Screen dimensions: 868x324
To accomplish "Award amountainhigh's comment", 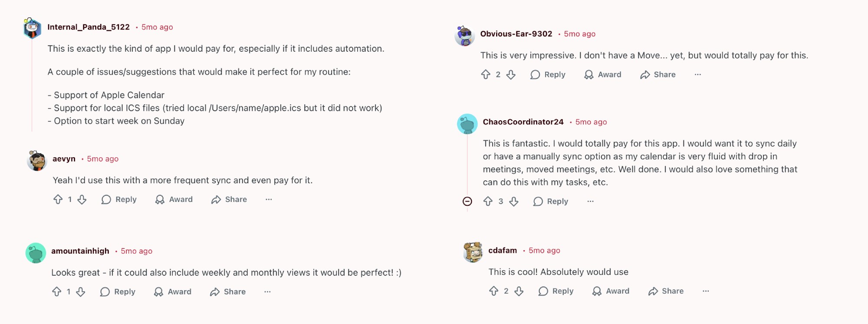I will 172,291.
